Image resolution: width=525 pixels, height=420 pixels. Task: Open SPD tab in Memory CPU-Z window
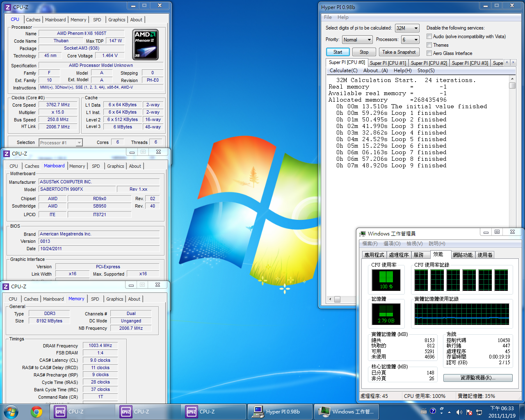[95, 299]
